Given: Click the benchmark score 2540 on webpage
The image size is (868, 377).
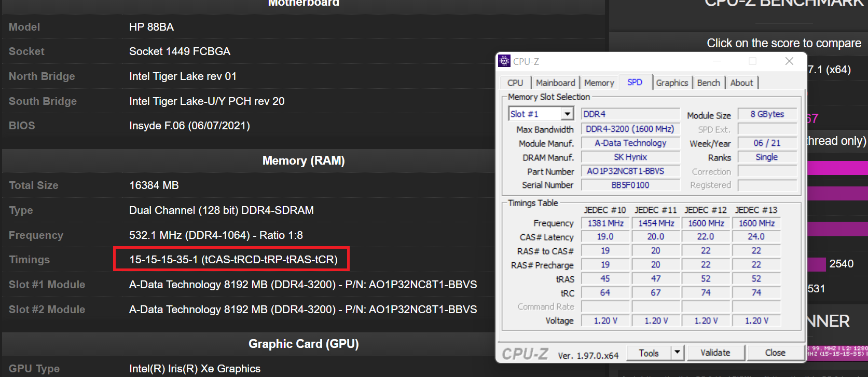Looking at the screenshot, I should [x=841, y=264].
